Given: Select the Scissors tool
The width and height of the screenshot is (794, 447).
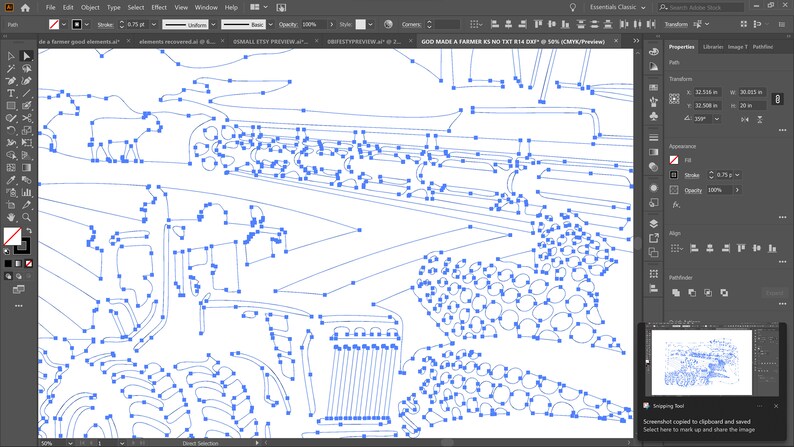Looking at the screenshot, I should click(x=26, y=118).
